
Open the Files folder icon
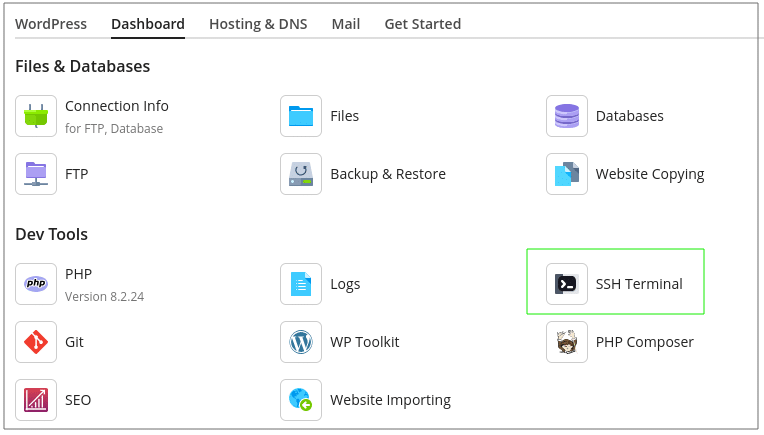point(301,116)
